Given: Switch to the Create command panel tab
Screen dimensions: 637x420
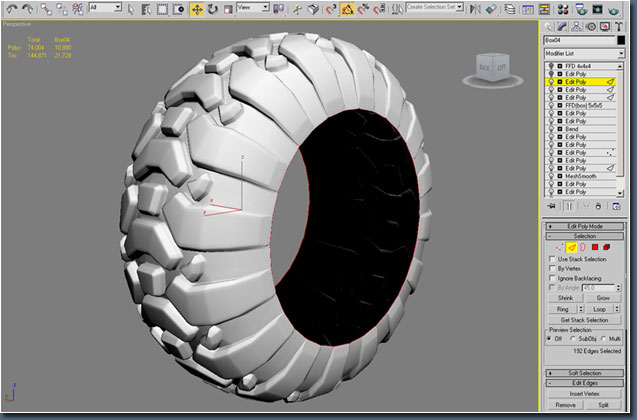Looking at the screenshot, I should (x=549, y=27).
